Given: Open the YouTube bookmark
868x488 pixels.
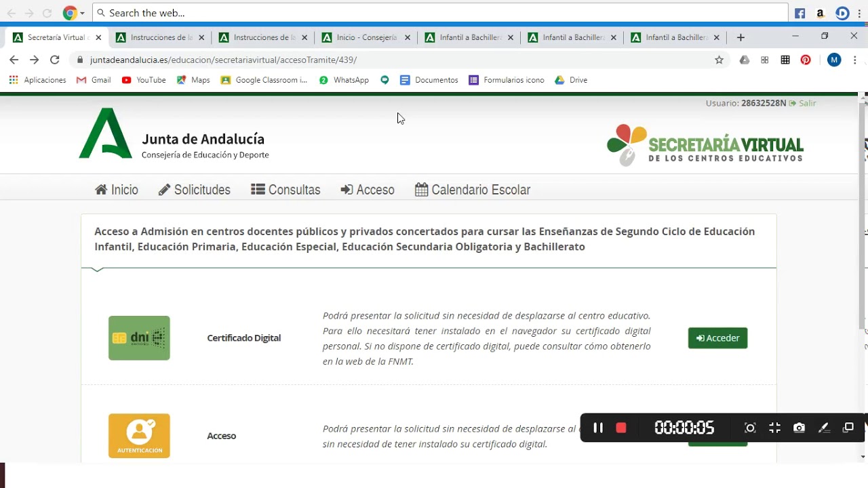Looking at the screenshot, I should coord(144,80).
